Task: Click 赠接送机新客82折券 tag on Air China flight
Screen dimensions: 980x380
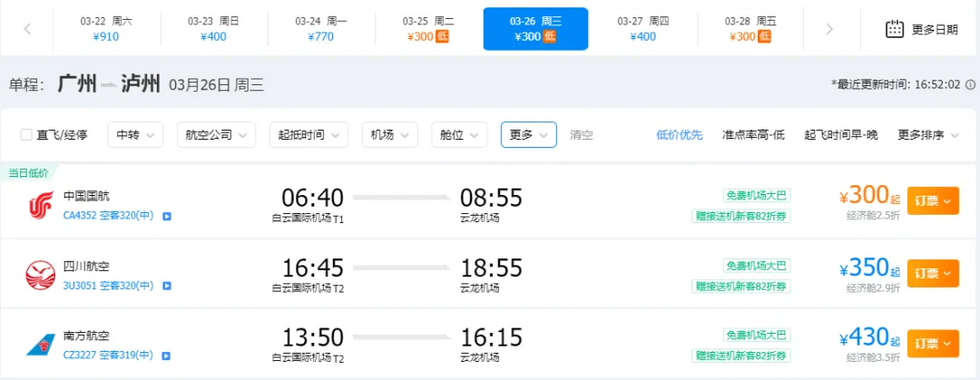Action: 741,216
